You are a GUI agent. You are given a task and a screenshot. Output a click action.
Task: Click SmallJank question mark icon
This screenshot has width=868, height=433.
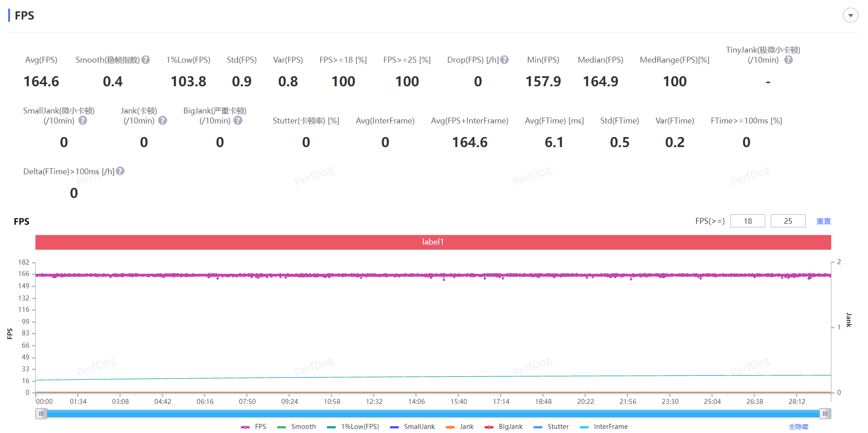click(x=83, y=121)
